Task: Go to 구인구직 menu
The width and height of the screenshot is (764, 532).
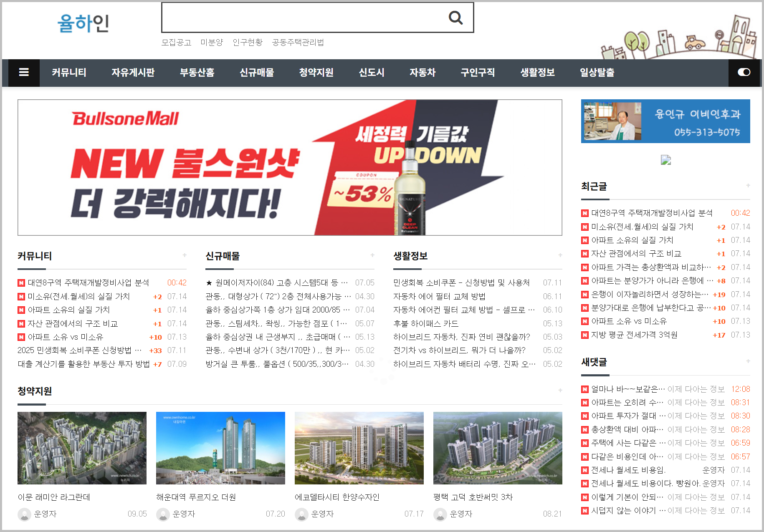Action: 478,73
